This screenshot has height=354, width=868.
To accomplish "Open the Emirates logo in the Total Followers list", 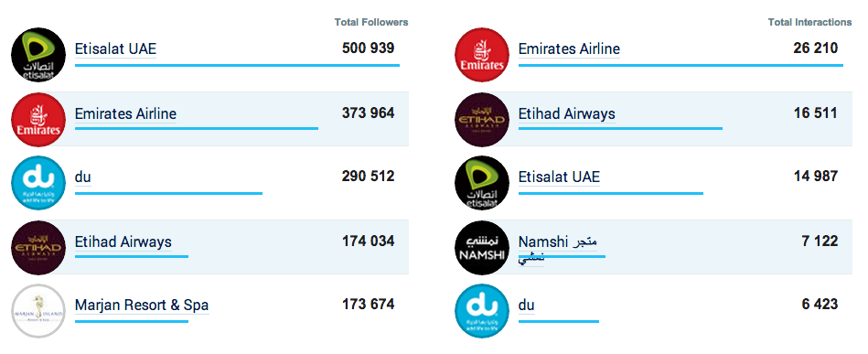I will point(38,120).
